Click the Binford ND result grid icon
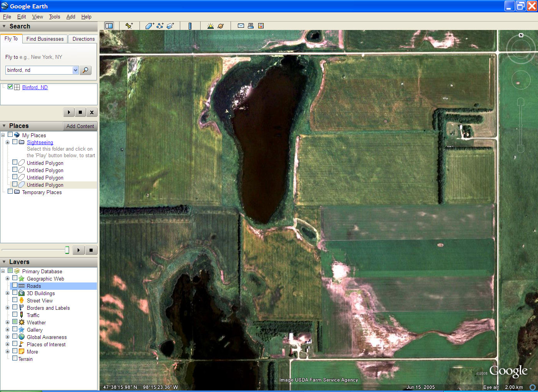Image resolution: width=538 pixels, height=392 pixels. (x=17, y=87)
